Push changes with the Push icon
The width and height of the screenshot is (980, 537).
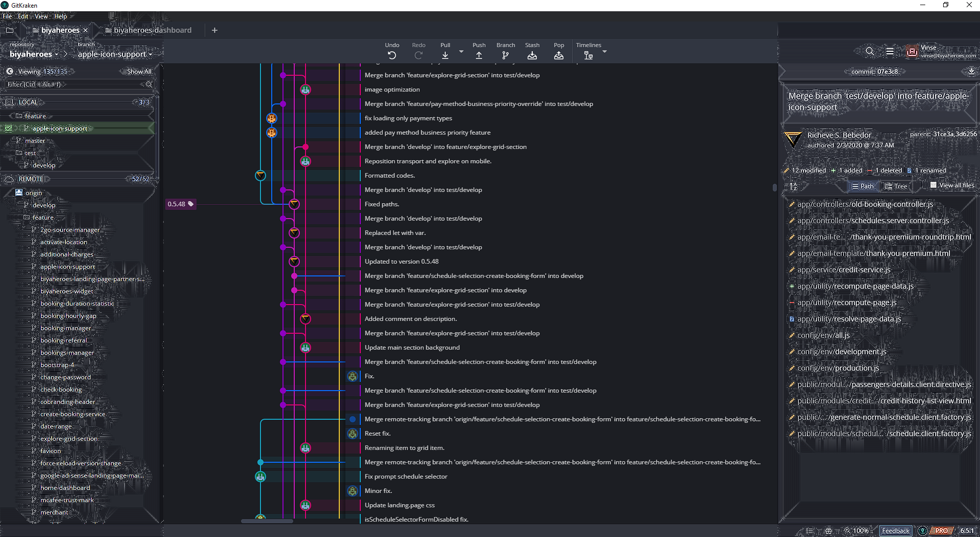point(479,55)
